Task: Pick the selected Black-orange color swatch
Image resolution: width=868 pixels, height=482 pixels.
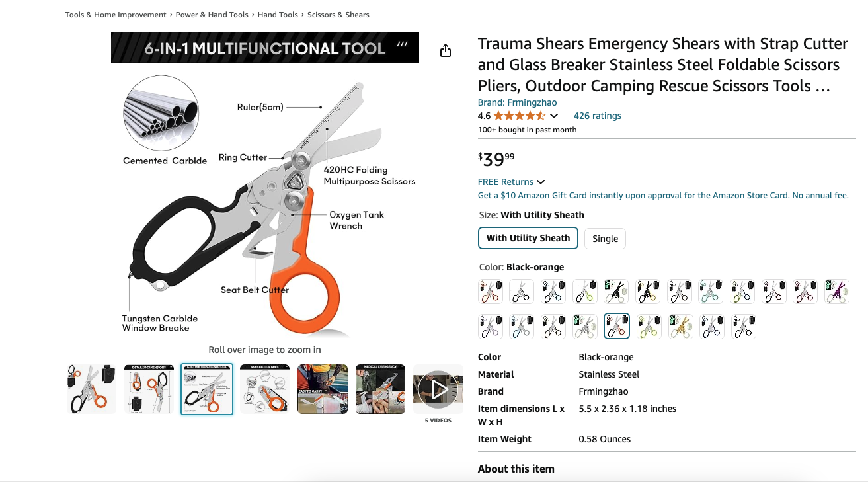Action: pyautogui.click(x=617, y=326)
